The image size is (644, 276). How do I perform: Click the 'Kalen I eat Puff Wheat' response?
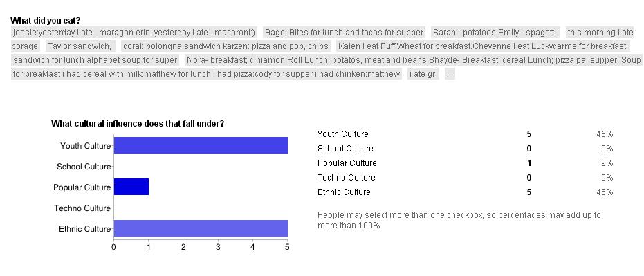[x=483, y=46]
